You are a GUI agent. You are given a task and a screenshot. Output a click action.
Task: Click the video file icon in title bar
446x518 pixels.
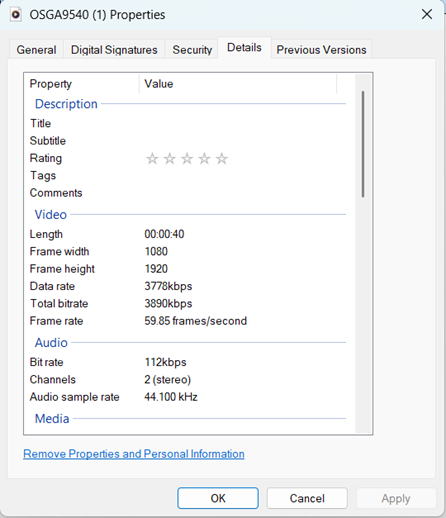click(x=16, y=15)
